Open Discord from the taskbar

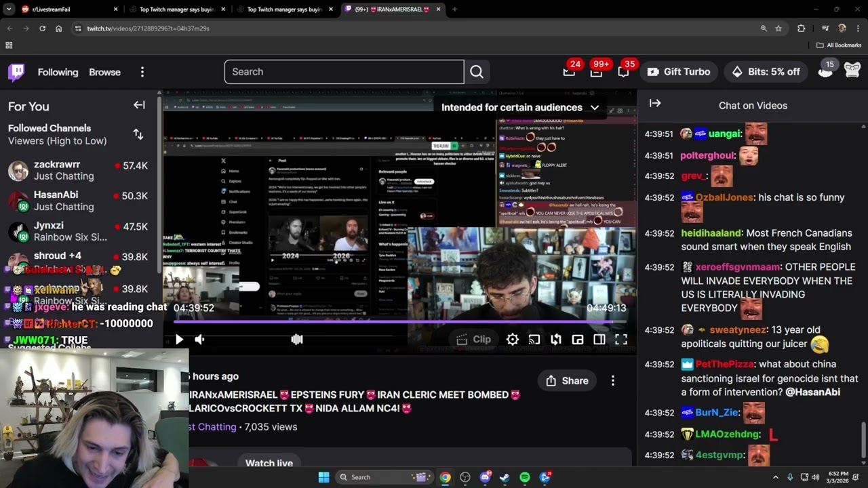tap(485, 477)
